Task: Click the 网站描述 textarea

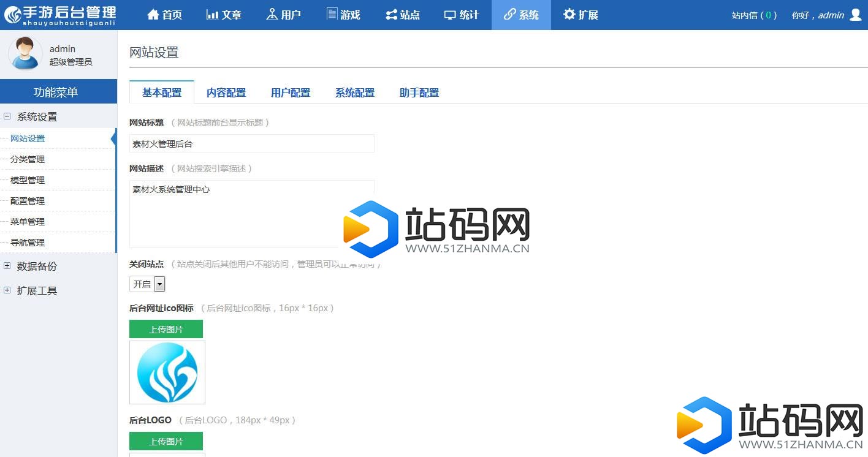Action: tap(252, 214)
